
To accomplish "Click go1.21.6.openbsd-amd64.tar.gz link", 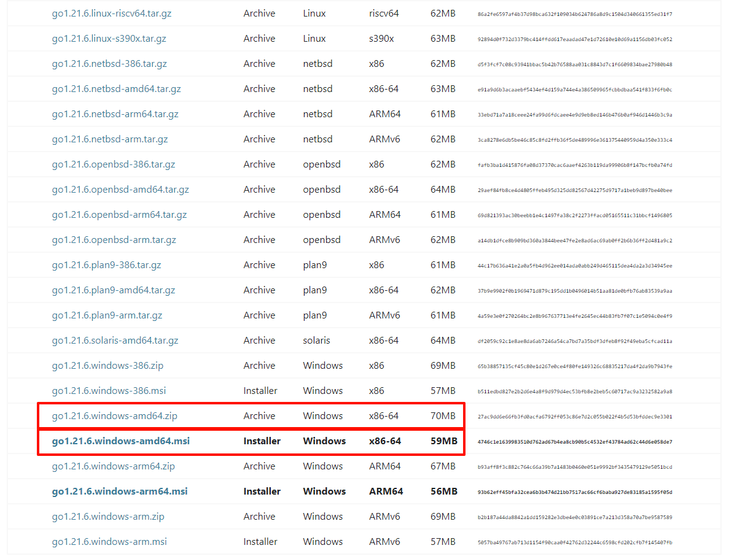I will click(120, 190).
